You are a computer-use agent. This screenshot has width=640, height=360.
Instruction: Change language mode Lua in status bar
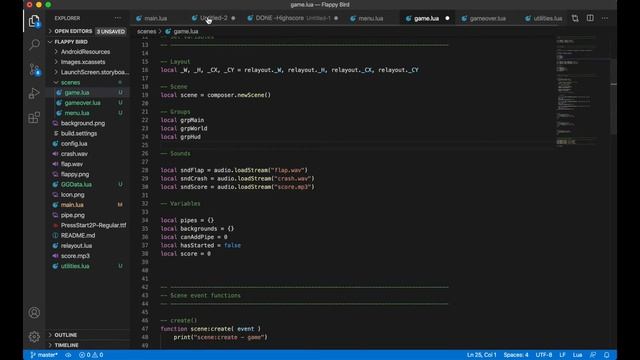[577, 355]
